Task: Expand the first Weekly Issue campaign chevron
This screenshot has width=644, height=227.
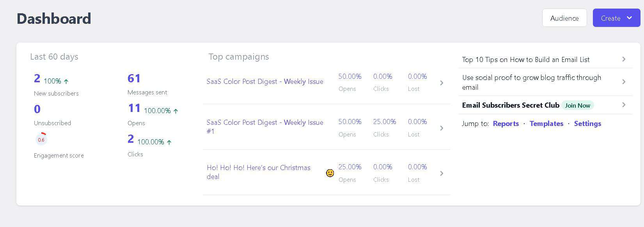Action: point(442,83)
